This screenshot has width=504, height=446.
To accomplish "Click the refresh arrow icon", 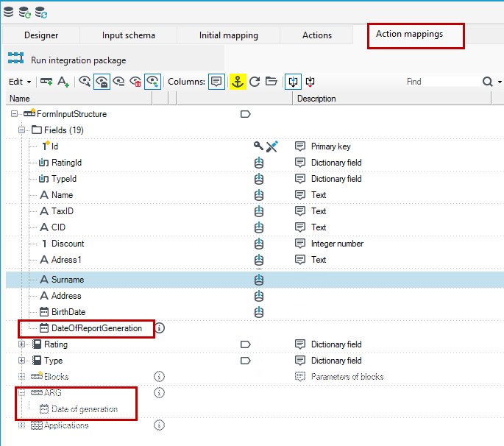I will [255, 82].
